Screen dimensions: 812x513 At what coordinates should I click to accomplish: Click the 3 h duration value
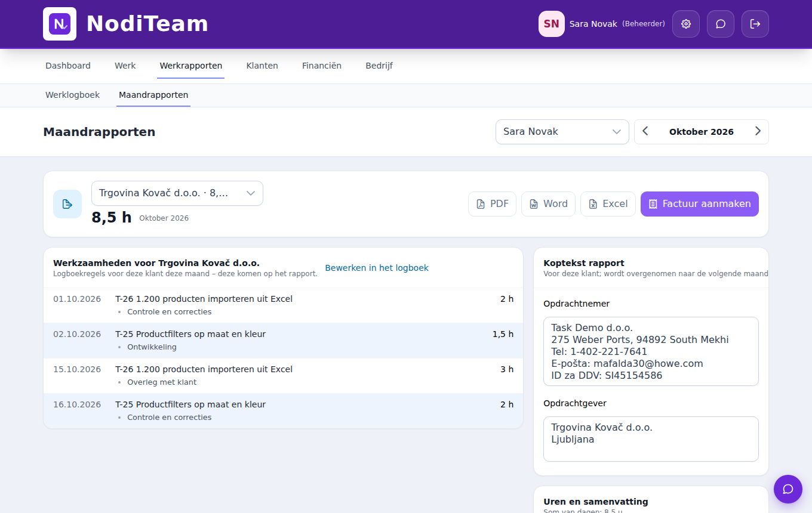[x=507, y=369]
